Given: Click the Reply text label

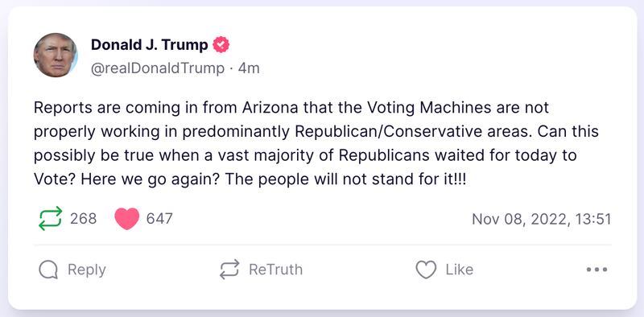Looking at the screenshot, I should tap(87, 270).
